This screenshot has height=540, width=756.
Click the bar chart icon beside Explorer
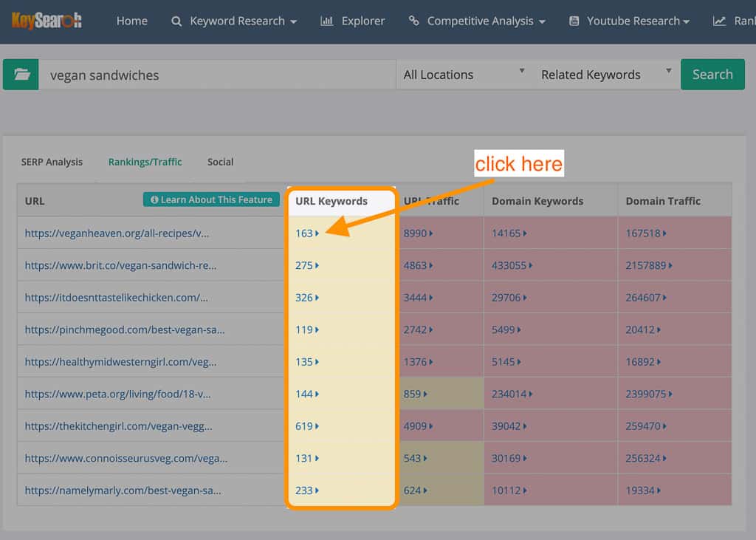327,21
